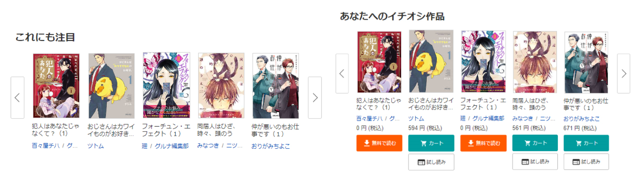Click previous arrow in これにも注目 carousel
644x180 pixels.
tap(17, 98)
